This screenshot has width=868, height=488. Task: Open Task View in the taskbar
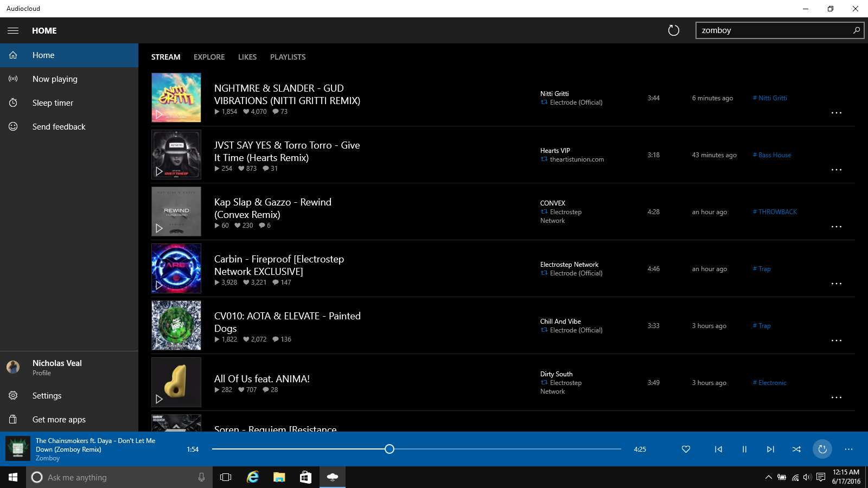226,477
